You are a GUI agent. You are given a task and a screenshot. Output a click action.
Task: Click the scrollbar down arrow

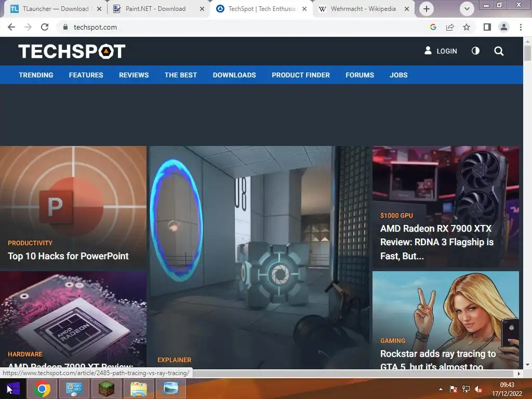tap(527, 365)
